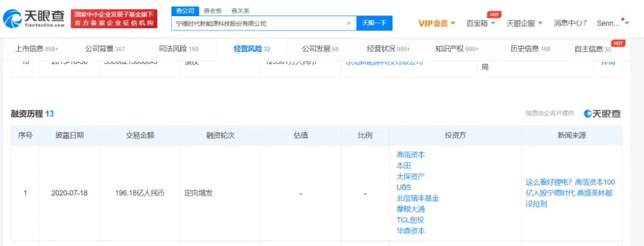Go to the 公司背景 tab
Screen dimensions: 644x246
pyautogui.click(x=105, y=48)
